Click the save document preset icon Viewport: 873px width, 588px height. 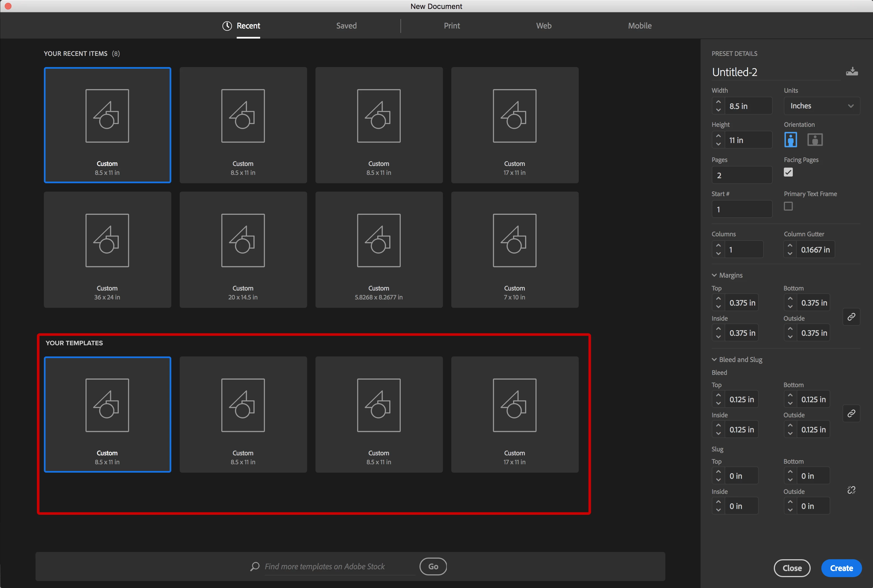pyautogui.click(x=851, y=72)
